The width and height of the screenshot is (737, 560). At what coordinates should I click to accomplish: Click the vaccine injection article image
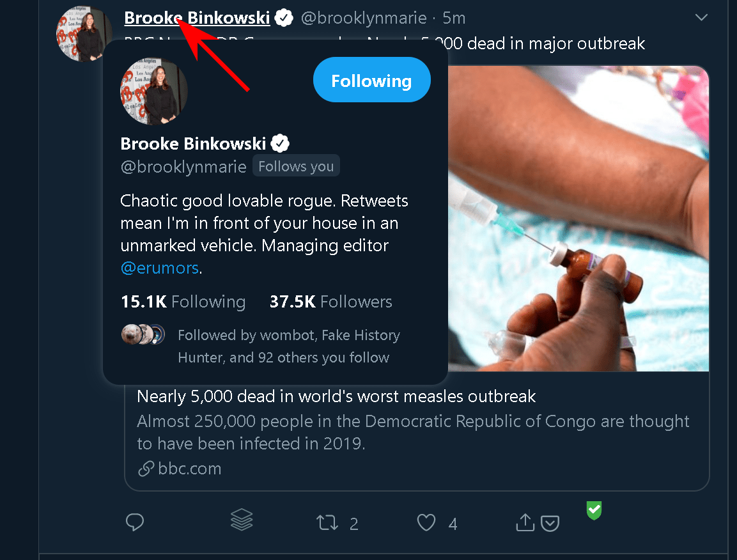[578, 217]
